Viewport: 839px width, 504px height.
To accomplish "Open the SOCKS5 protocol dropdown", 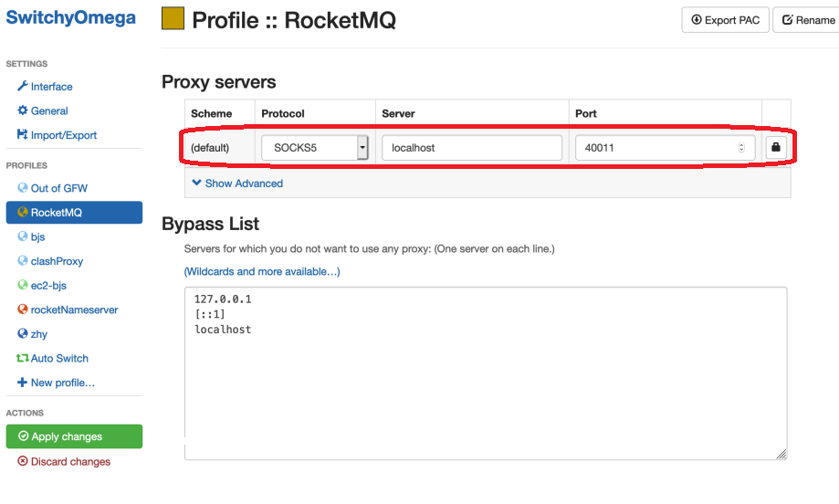I will (315, 148).
